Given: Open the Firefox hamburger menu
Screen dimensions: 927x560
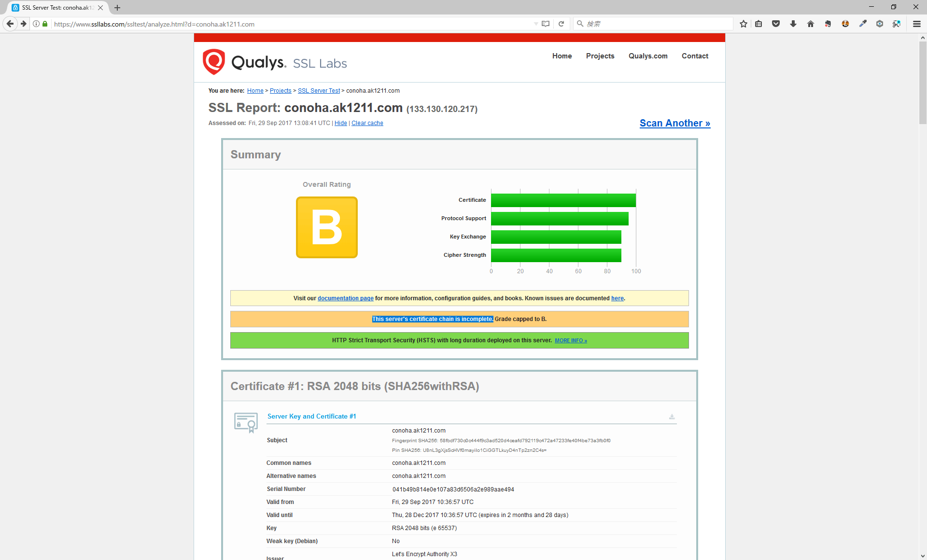Looking at the screenshot, I should pyautogui.click(x=917, y=24).
